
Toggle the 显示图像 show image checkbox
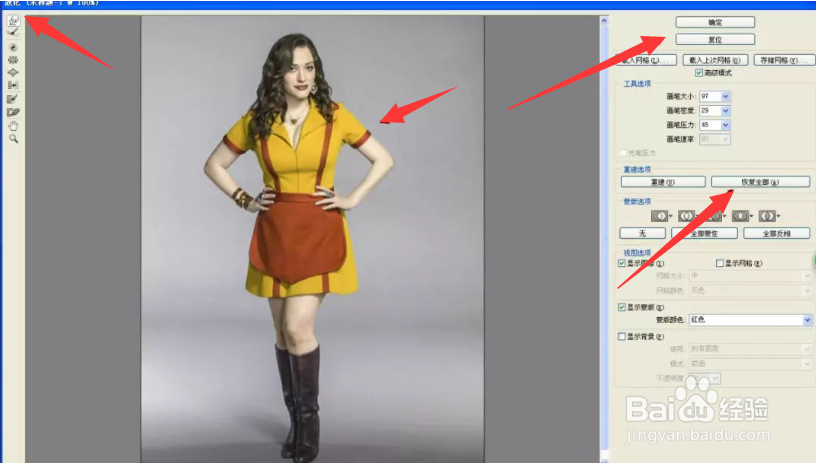(x=621, y=263)
